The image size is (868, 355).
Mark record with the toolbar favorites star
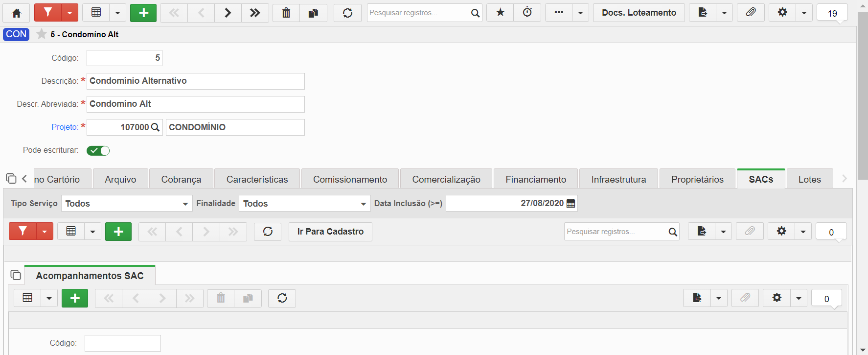click(x=500, y=13)
